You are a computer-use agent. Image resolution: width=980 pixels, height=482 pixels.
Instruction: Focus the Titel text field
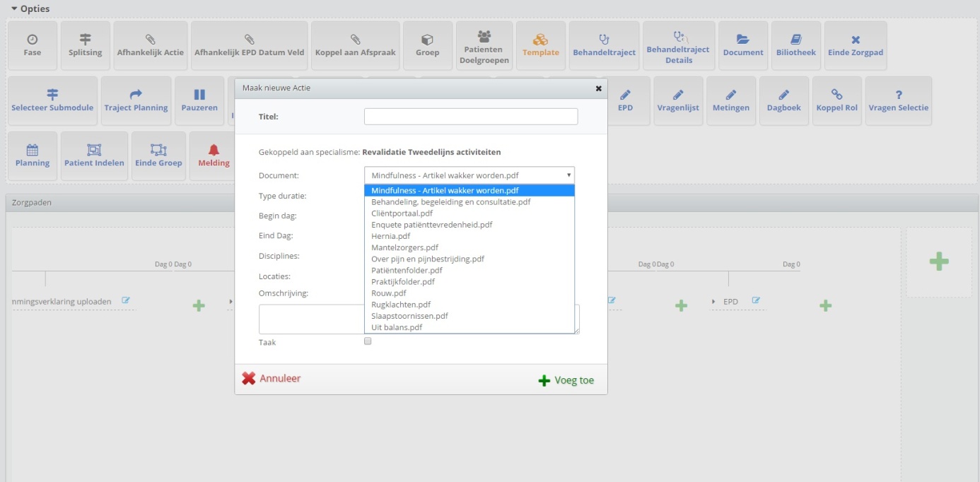pos(471,117)
